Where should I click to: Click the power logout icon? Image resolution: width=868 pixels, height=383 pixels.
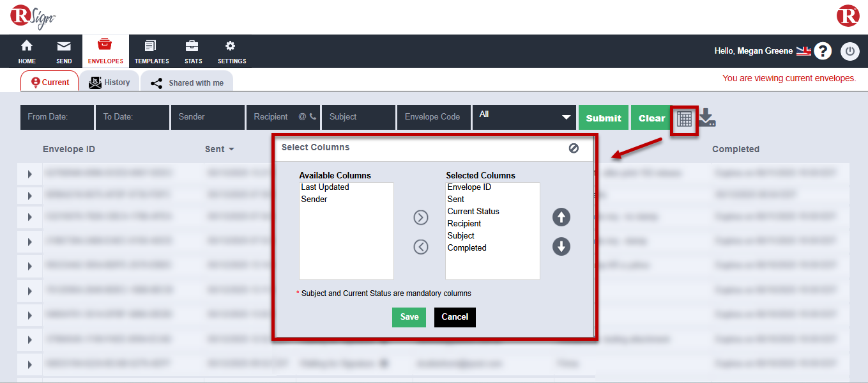(850, 51)
